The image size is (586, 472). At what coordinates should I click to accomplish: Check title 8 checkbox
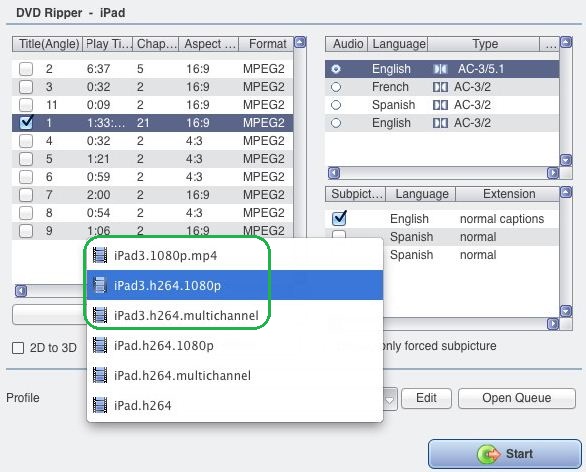[26, 213]
